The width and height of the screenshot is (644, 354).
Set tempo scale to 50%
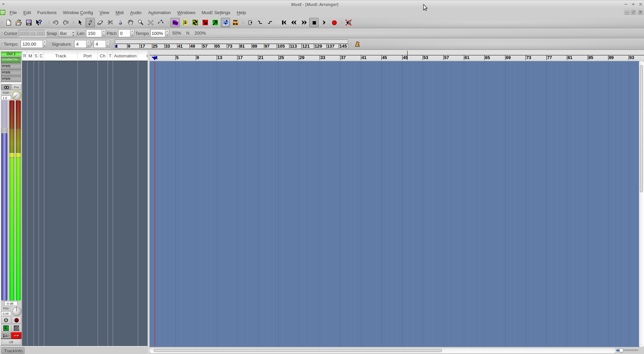click(x=177, y=33)
